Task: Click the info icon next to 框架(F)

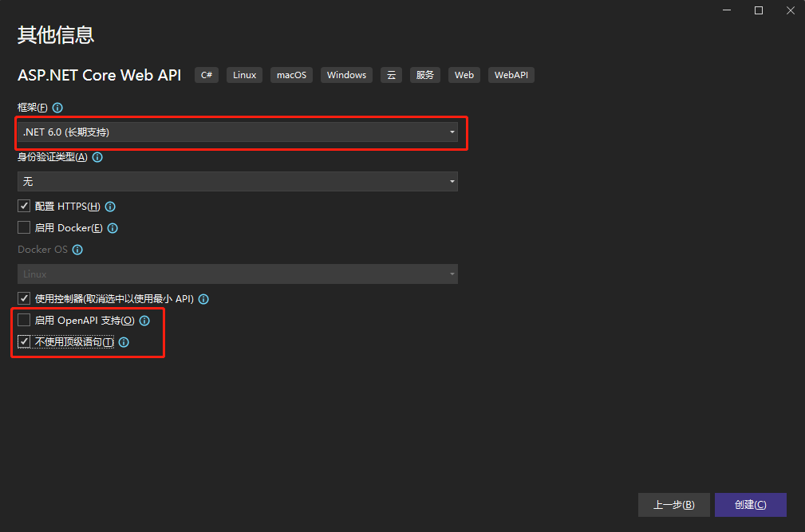Action: [x=57, y=108]
